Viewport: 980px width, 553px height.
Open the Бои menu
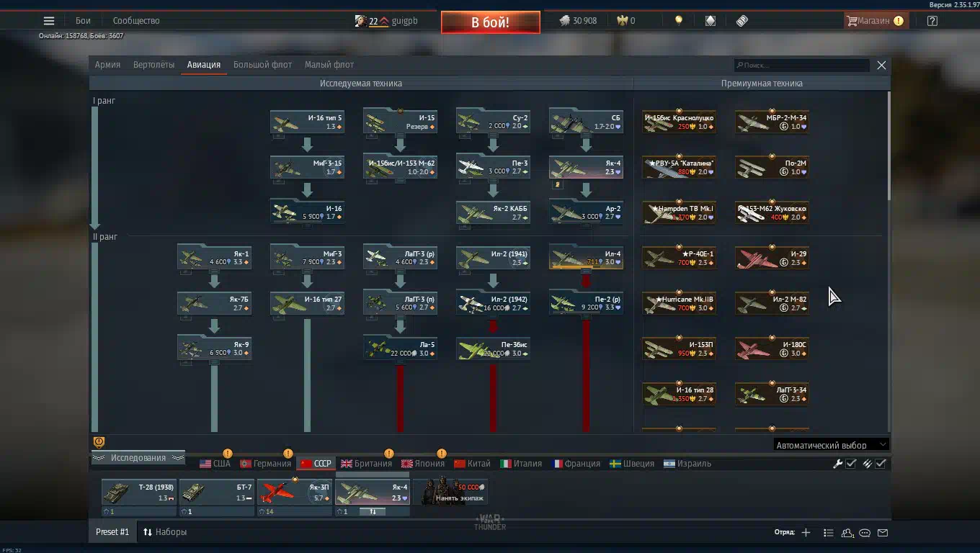tap(83, 21)
